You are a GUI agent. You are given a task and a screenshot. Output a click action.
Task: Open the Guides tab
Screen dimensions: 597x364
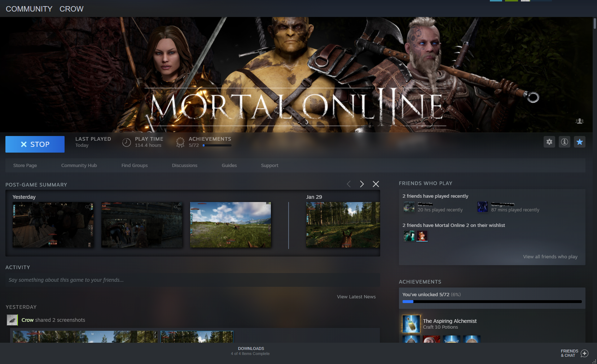tap(229, 165)
